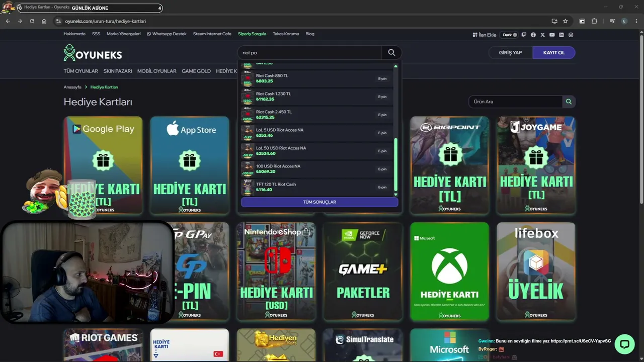
Task: Open Takas Koruma link
Action: 286,34
